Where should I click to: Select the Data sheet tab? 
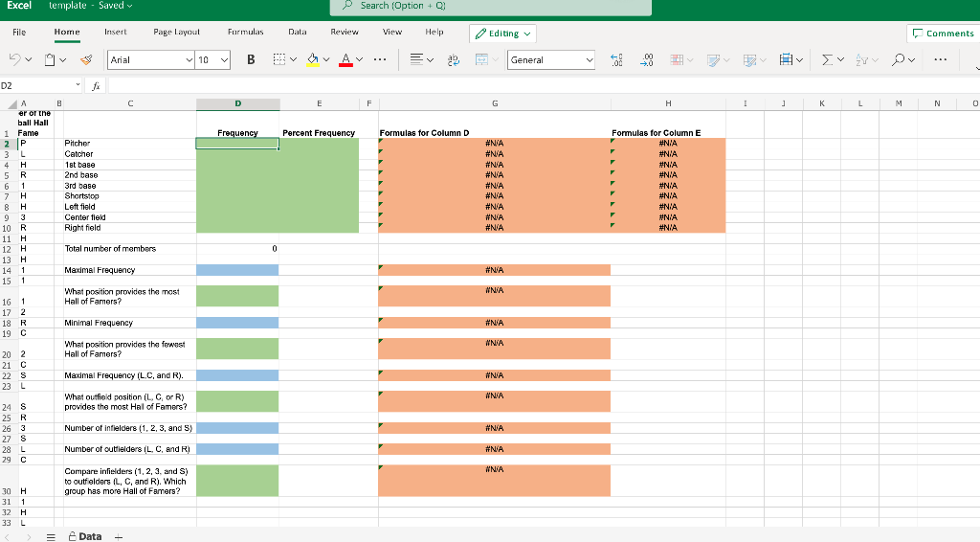85,536
